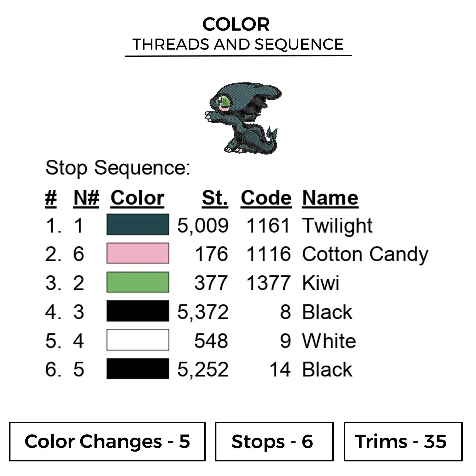Click the Trims - 35 box
The width and height of the screenshot is (476, 476).
[x=403, y=441]
